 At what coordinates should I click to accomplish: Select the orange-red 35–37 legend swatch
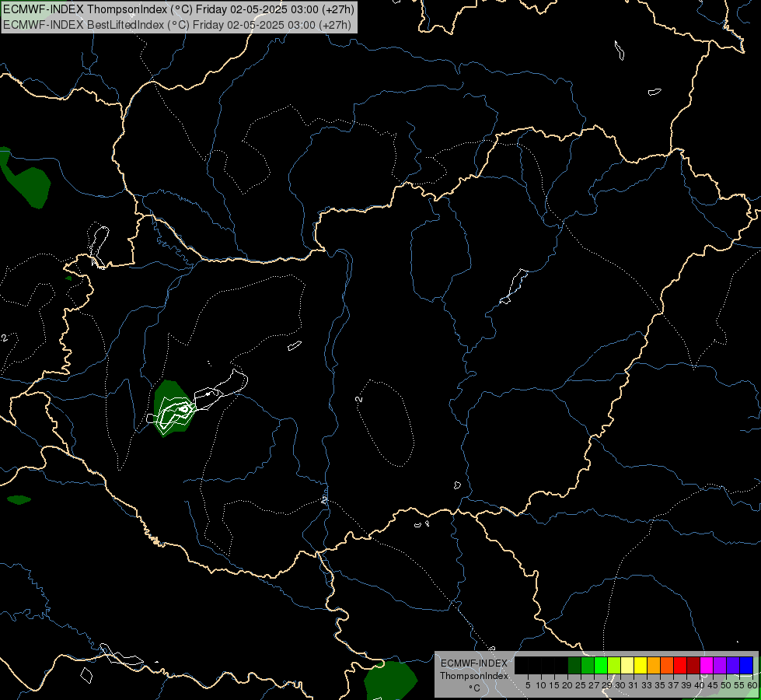point(667,665)
